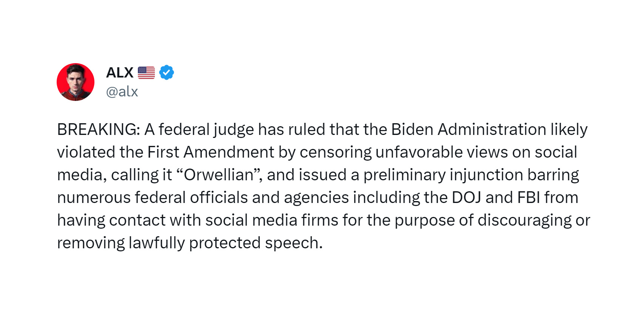
Task: Open the @alx handle link
Action: pyautogui.click(x=122, y=91)
